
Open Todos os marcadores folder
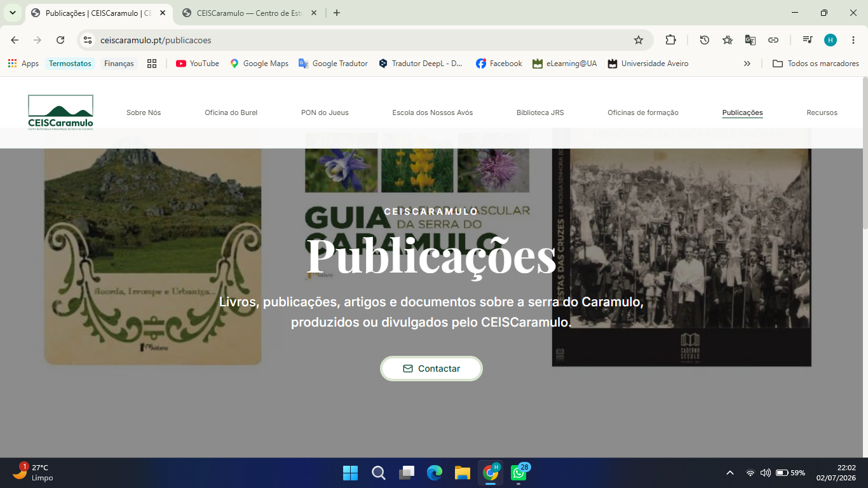(816, 64)
